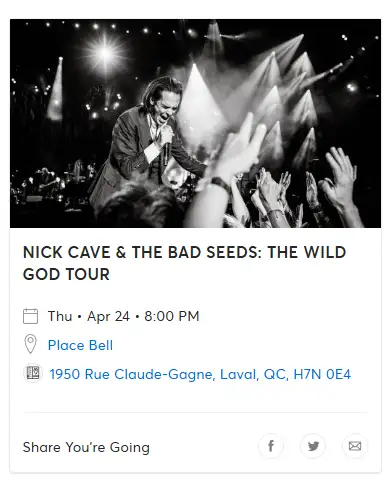Share the event via email icon

pyautogui.click(x=355, y=446)
